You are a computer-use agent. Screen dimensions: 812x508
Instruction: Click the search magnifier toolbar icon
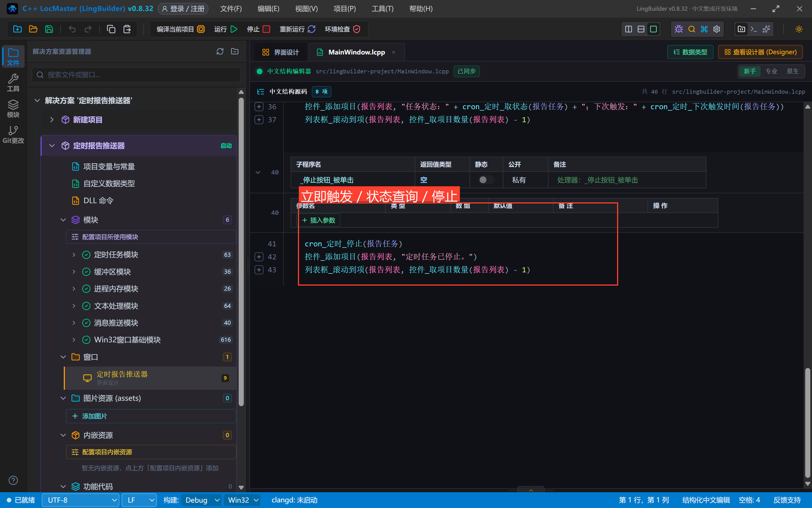click(692, 29)
